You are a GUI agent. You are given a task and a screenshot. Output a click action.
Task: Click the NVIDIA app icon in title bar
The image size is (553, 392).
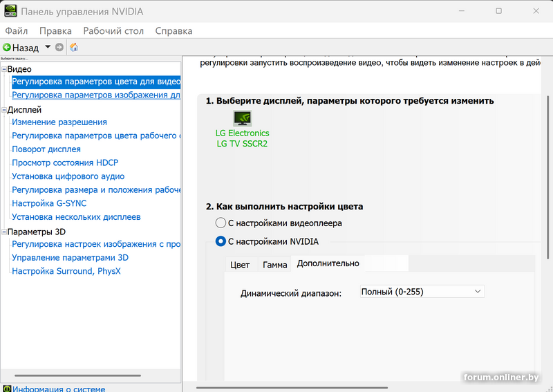pyautogui.click(x=10, y=11)
